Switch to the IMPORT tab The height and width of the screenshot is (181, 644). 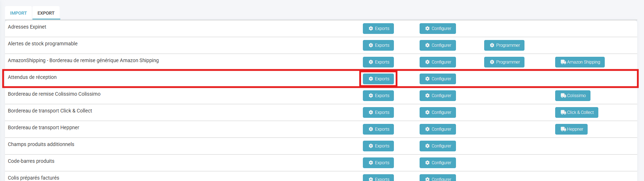[x=18, y=13]
